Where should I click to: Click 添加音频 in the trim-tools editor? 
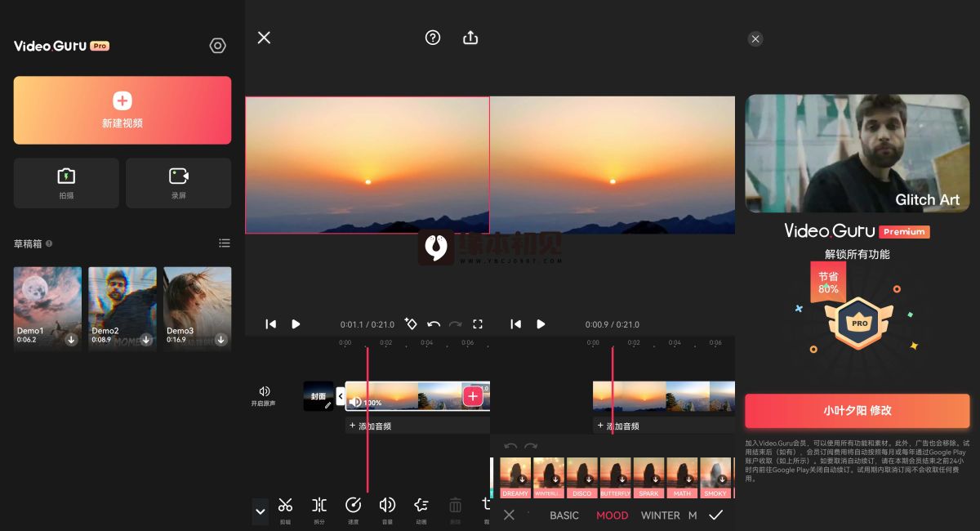[370, 426]
